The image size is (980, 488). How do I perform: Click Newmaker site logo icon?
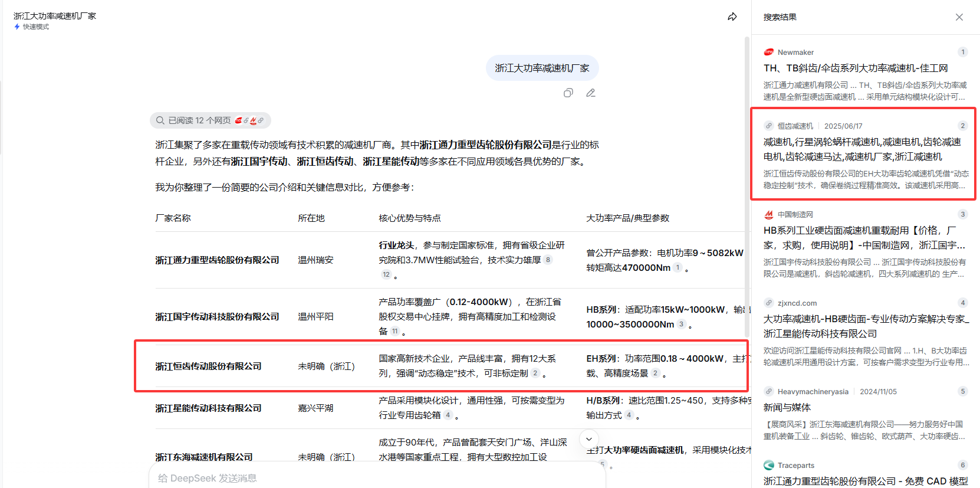pos(769,52)
